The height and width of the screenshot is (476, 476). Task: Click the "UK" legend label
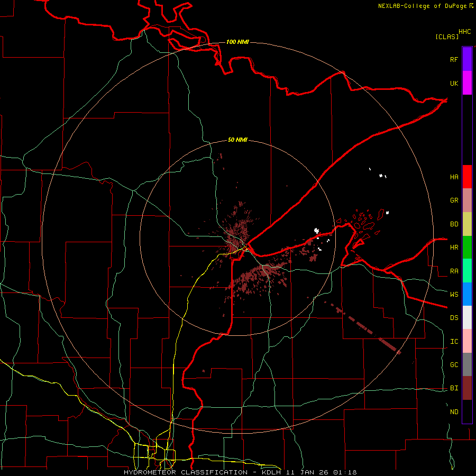click(454, 84)
